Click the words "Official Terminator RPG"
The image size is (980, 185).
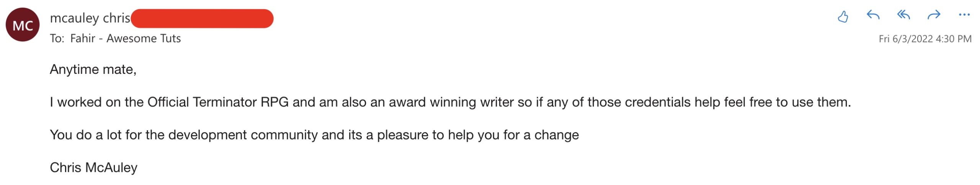click(x=218, y=102)
